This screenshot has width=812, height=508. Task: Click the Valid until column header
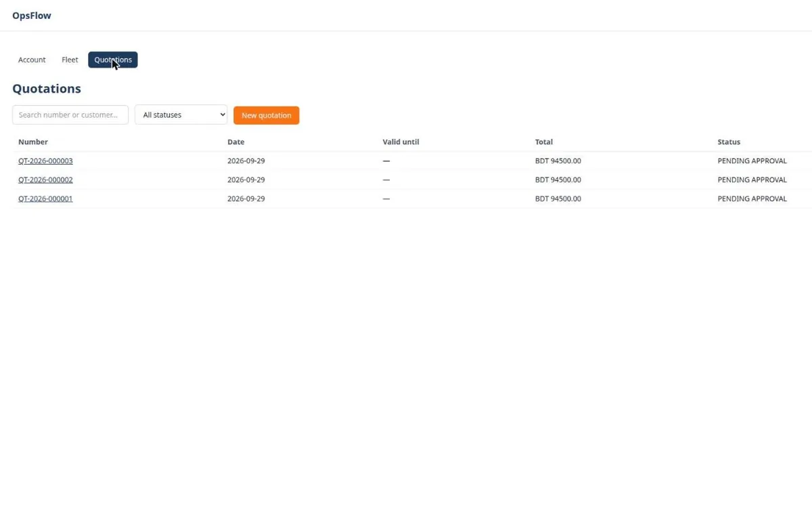pyautogui.click(x=401, y=142)
